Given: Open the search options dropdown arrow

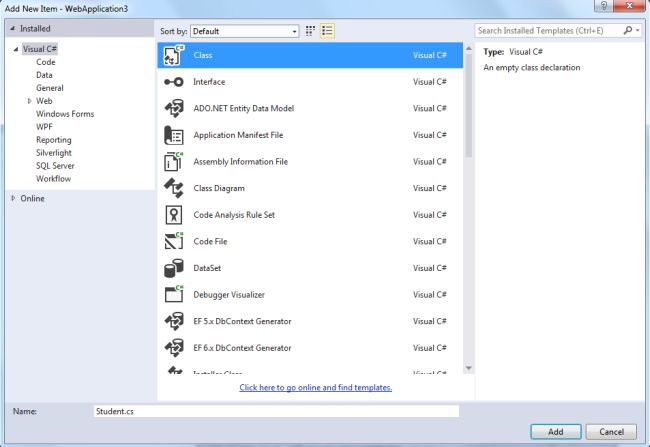Looking at the screenshot, I should [x=638, y=30].
